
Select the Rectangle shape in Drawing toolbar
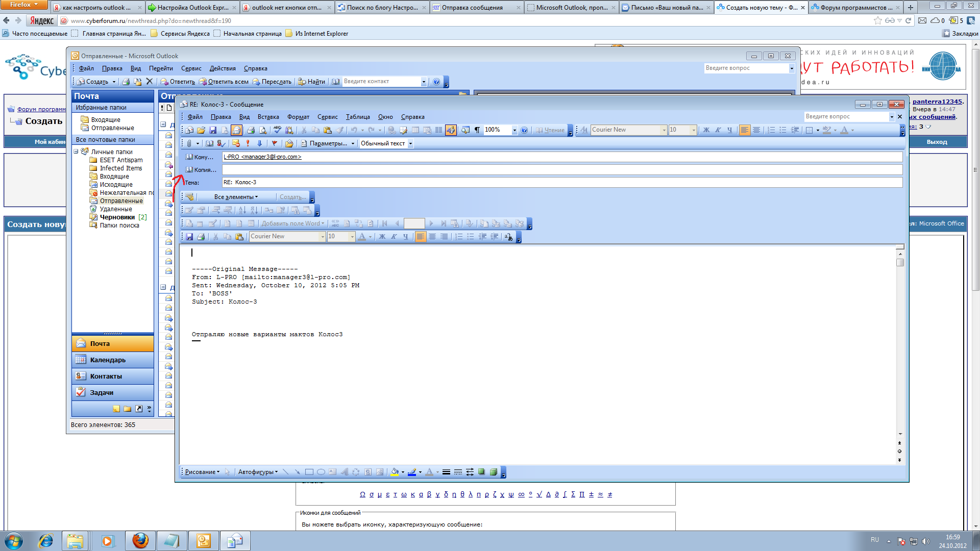pyautogui.click(x=309, y=472)
